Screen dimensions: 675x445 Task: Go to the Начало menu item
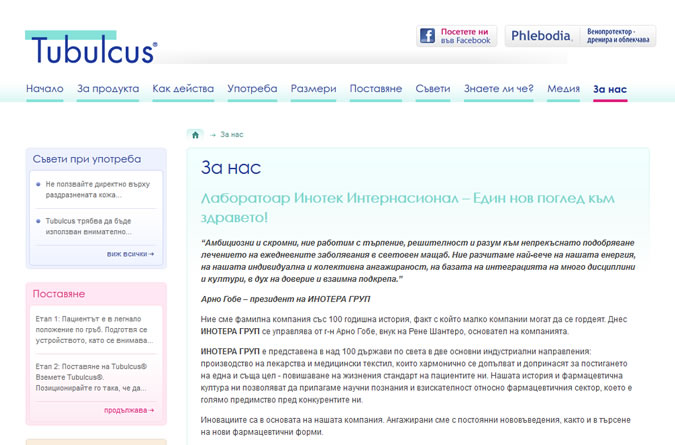pos(45,89)
